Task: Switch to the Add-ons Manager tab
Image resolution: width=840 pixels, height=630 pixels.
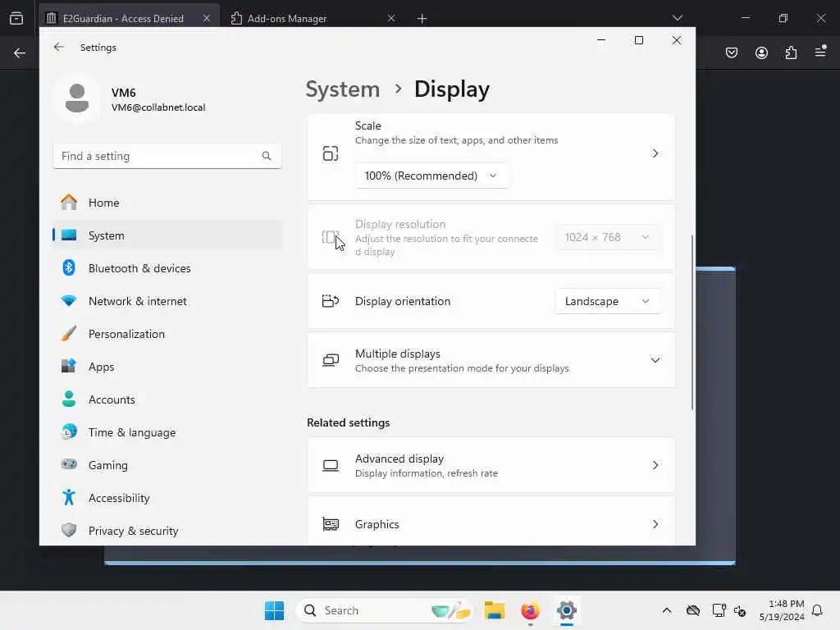Action: coord(313,18)
